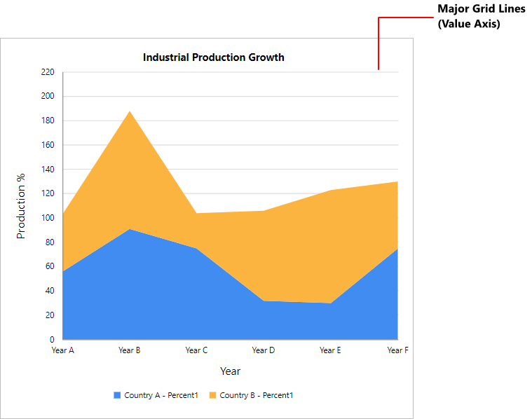Click the blue area's low point at Year E
The image size is (532, 419).
tap(330, 303)
